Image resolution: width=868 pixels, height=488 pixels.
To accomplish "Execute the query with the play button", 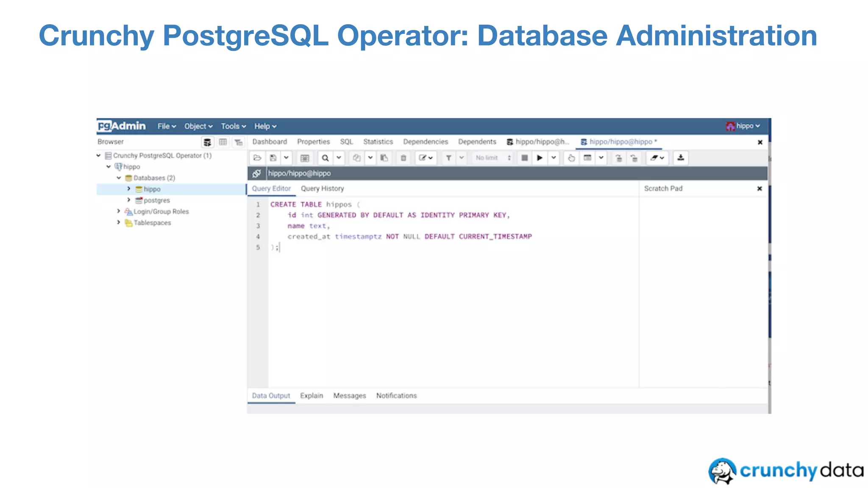I will pos(540,158).
